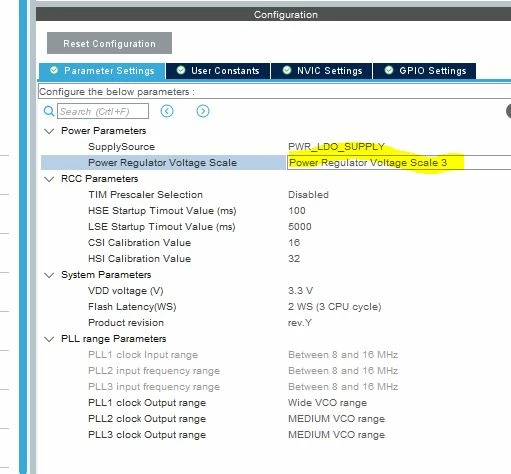Open PLL2 MEDIUM VCO range value
This screenshot has height=474, width=511.
pos(336,419)
